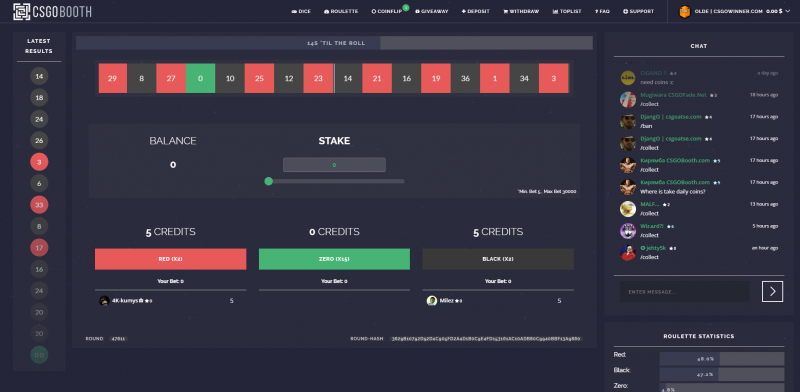Open the Coinflip menu item
Viewport: 800px width, 392px height.
point(387,11)
